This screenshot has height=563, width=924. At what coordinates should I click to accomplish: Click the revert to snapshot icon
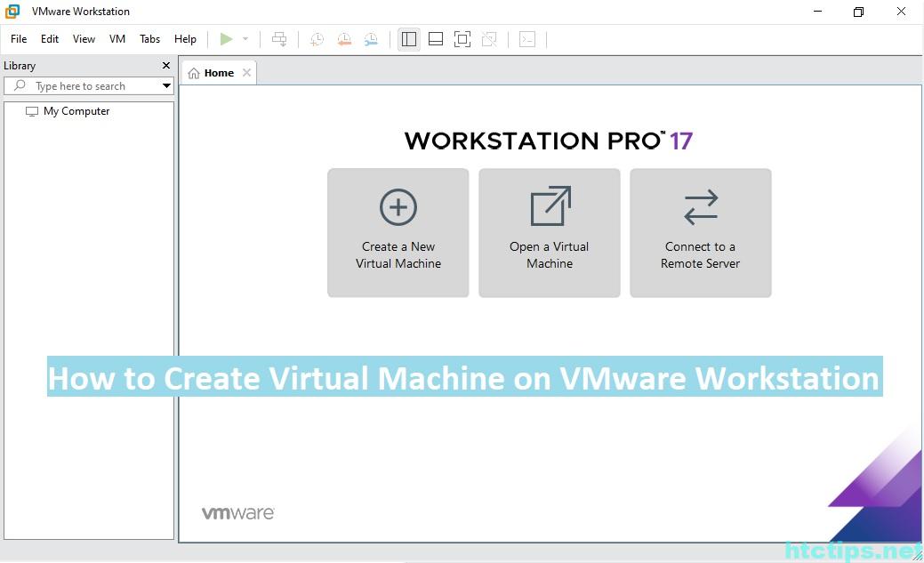pyautogui.click(x=344, y=39)
